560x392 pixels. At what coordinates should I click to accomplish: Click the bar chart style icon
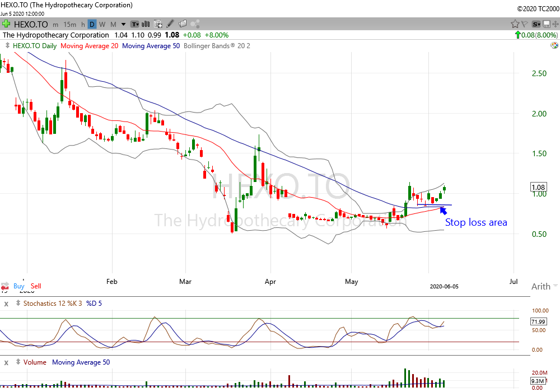(x=146, y=24)
